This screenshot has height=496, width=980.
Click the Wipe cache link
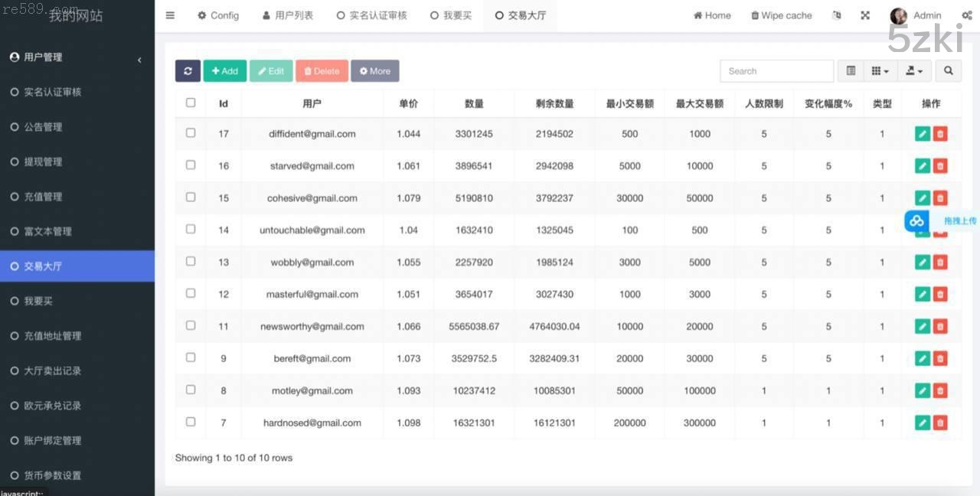pos(781,15)
